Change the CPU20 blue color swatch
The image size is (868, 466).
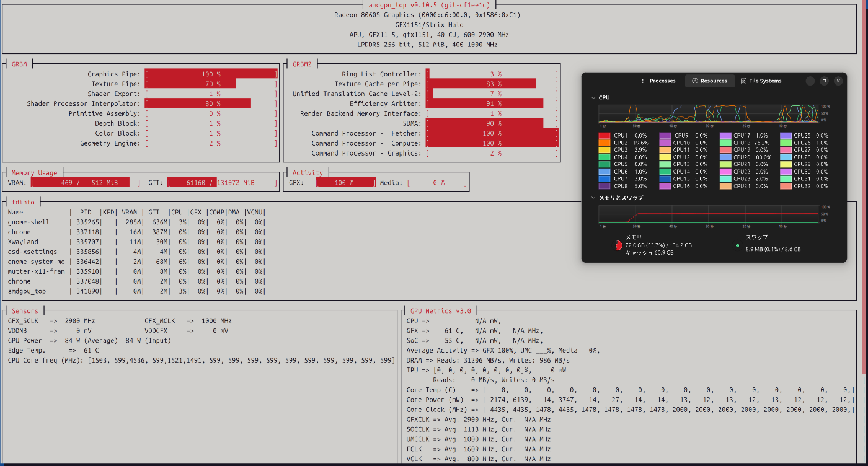tap(725, 157)
